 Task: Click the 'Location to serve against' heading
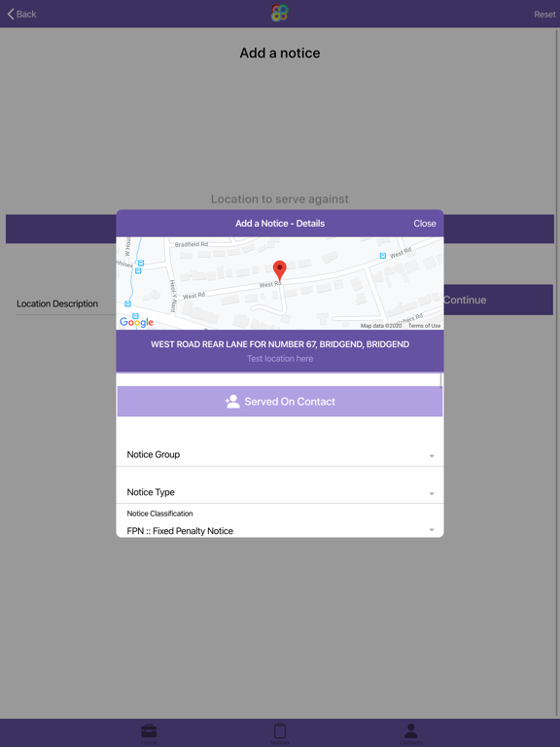(x=280, y=199)
